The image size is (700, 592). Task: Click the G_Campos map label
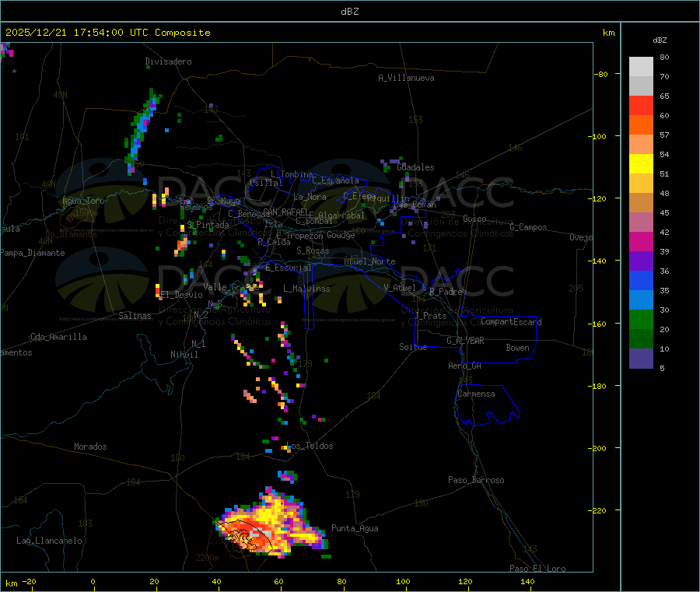pos(529,227)
